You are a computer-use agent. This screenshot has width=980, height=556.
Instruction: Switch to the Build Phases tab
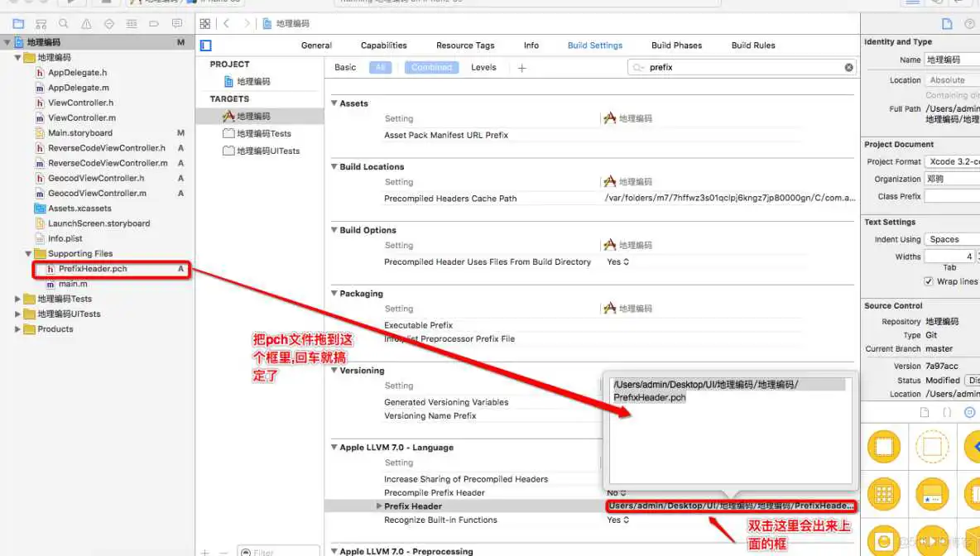click(676, 46)
